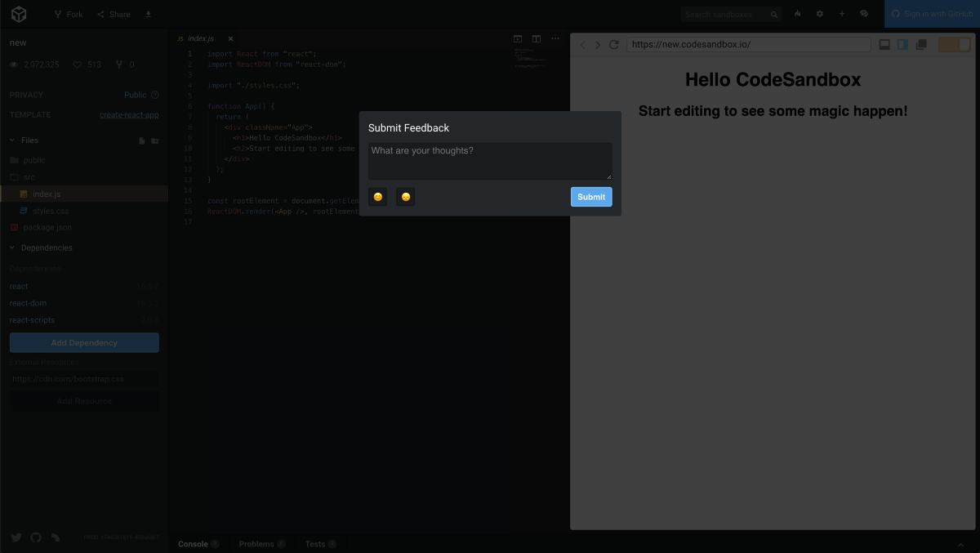Close the index.js editor tab
Image resolution: width=980 pixels, height=553 pixels.
click(230, 38)
